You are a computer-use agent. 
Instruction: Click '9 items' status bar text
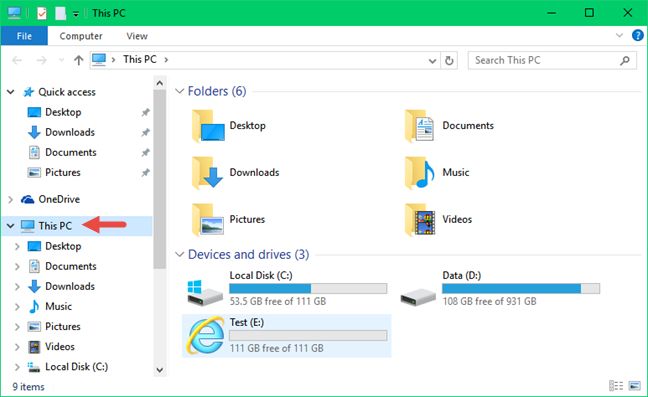pyautogui.click(x=28, y=387)
